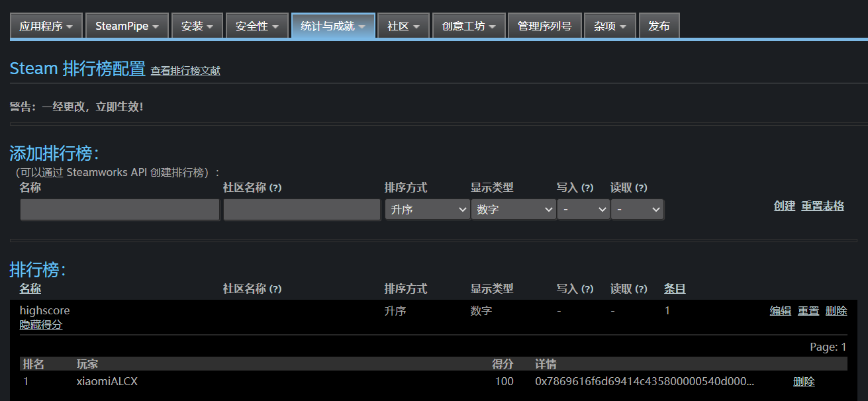Select the 0x7869616f6d69414c... details value
Screen dimensions: 868x401
645,381
